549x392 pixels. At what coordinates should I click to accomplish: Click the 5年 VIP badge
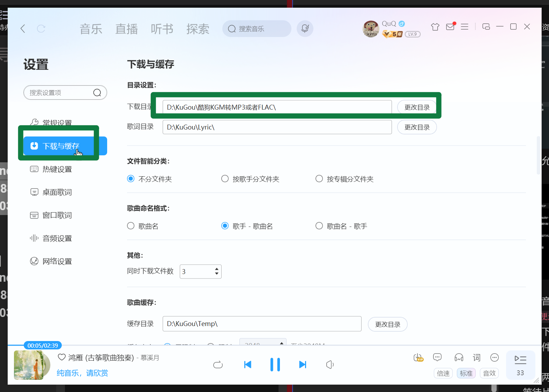click(393, 34)
